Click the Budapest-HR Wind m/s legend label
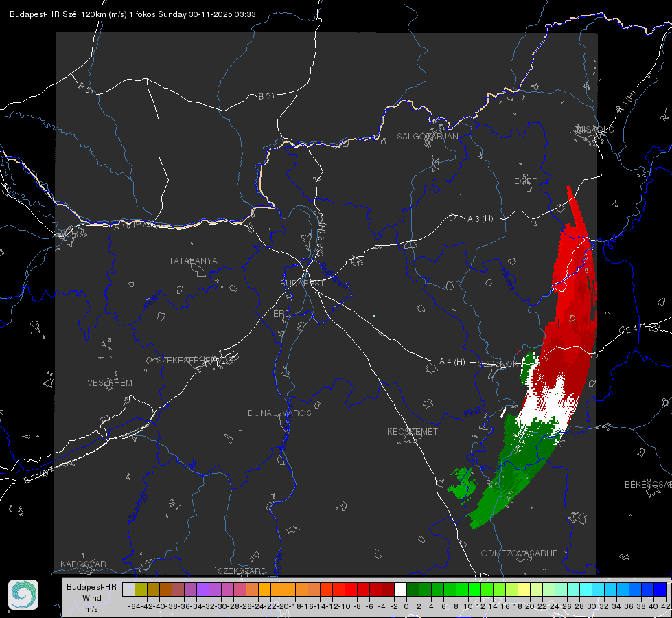 pos(92,598)
